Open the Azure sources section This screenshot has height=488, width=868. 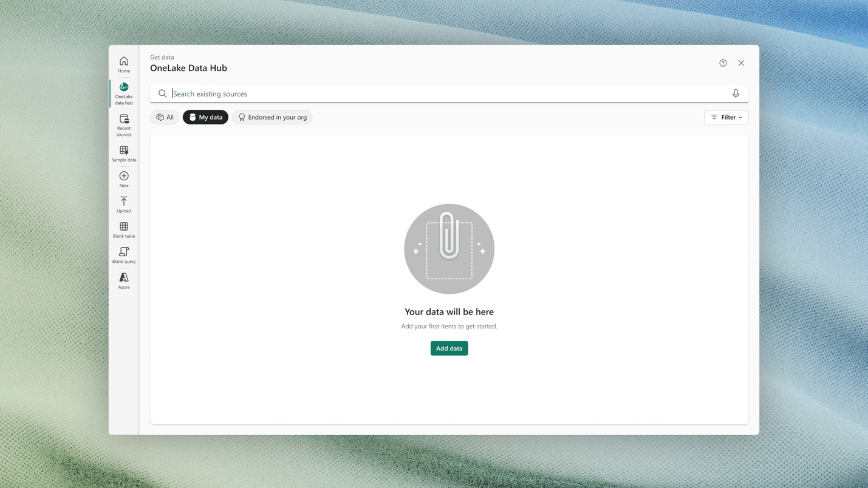(x=124, y=281)
